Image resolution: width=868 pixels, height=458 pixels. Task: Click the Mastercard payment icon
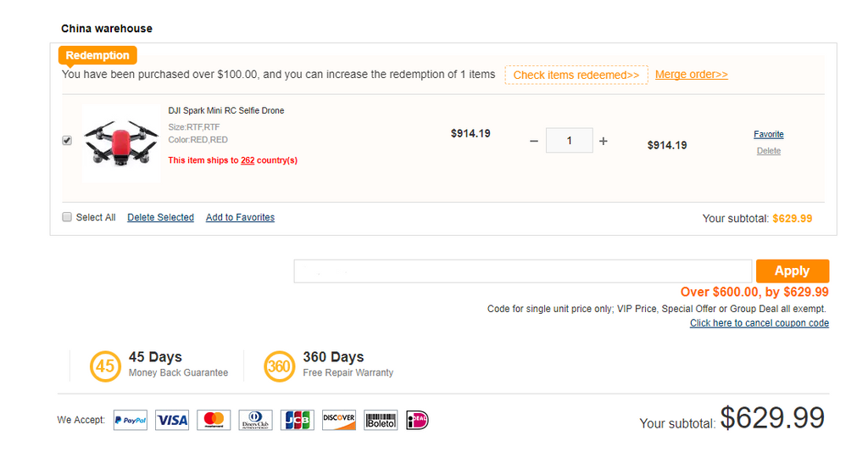214,420
